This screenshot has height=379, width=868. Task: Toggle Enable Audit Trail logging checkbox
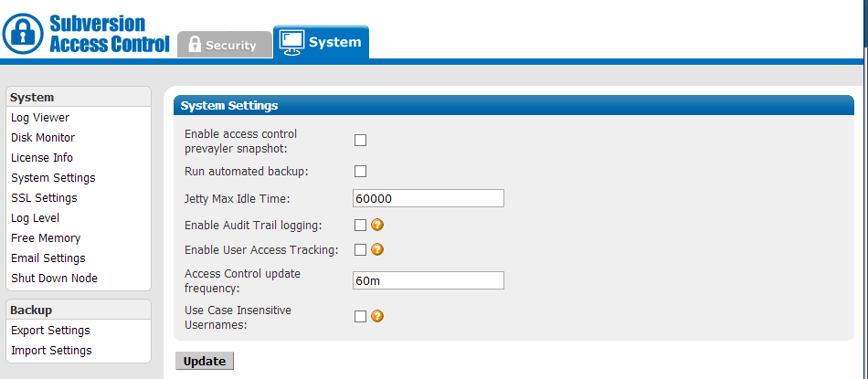click(360, 226)
